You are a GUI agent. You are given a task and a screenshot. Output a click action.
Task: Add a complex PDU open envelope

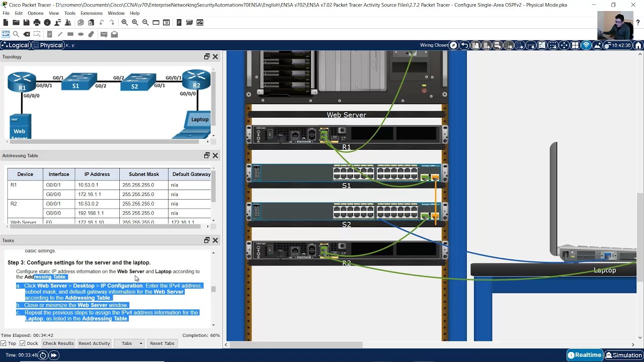coord(114,34)
